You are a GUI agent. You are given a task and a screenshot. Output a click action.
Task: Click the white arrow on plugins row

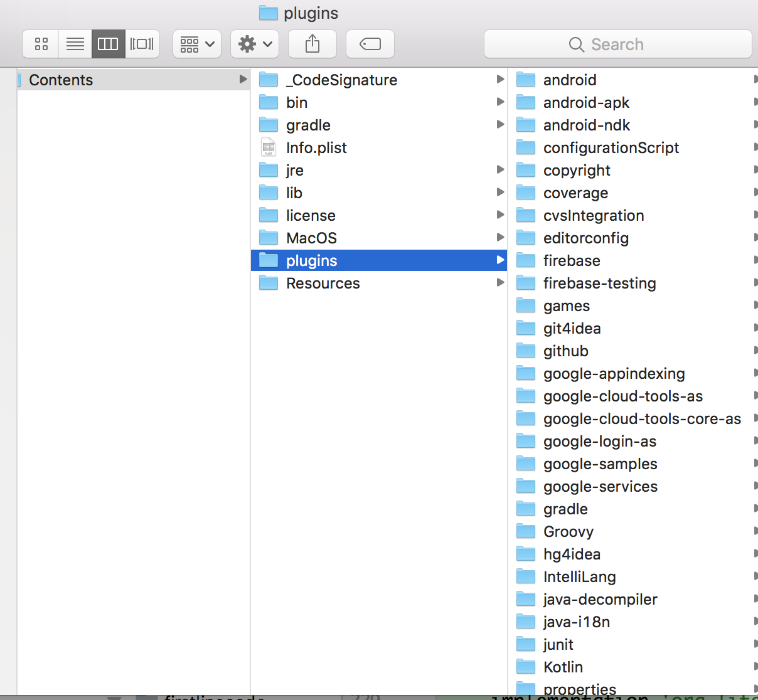click(x=500, y=260)
